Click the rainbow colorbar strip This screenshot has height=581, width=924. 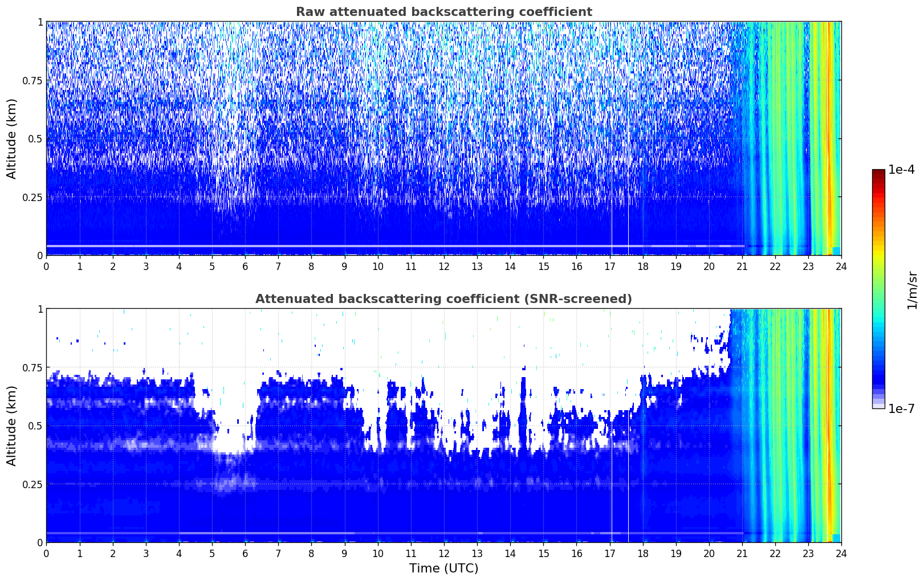coord(878,289)
